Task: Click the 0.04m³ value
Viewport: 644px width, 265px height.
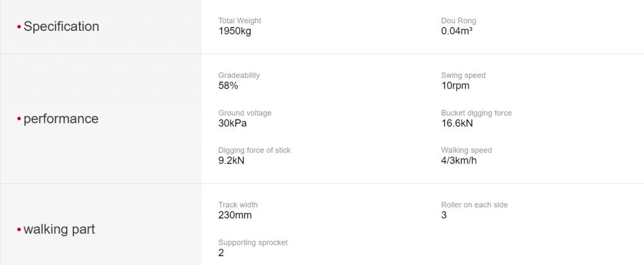Action: (457, 31)
